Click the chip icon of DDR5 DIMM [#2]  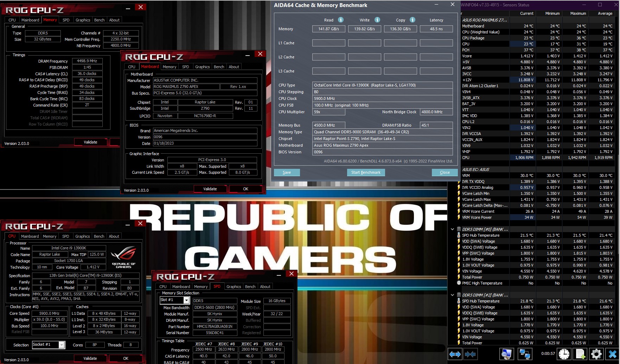point(459,295)
